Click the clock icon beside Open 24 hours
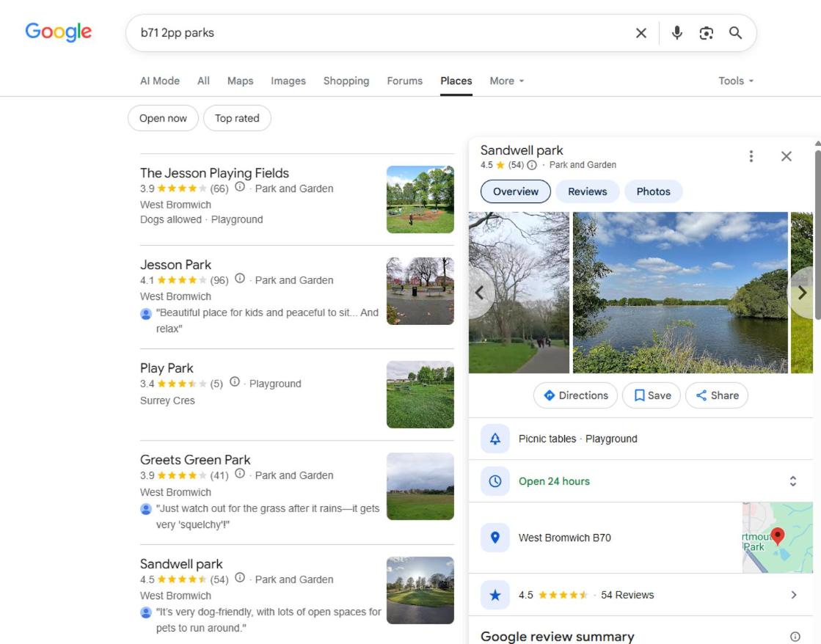The image size is (821, 644). coord(495,481)
